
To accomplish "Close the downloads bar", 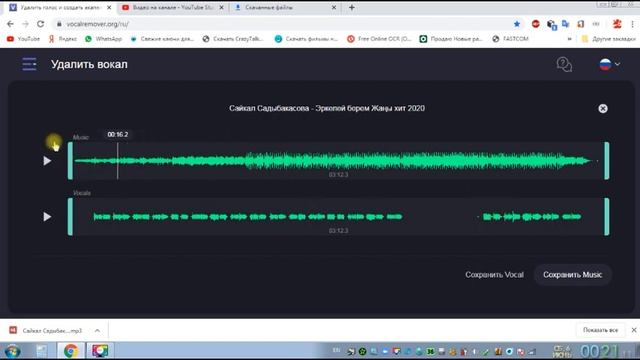I will (634, 330).
